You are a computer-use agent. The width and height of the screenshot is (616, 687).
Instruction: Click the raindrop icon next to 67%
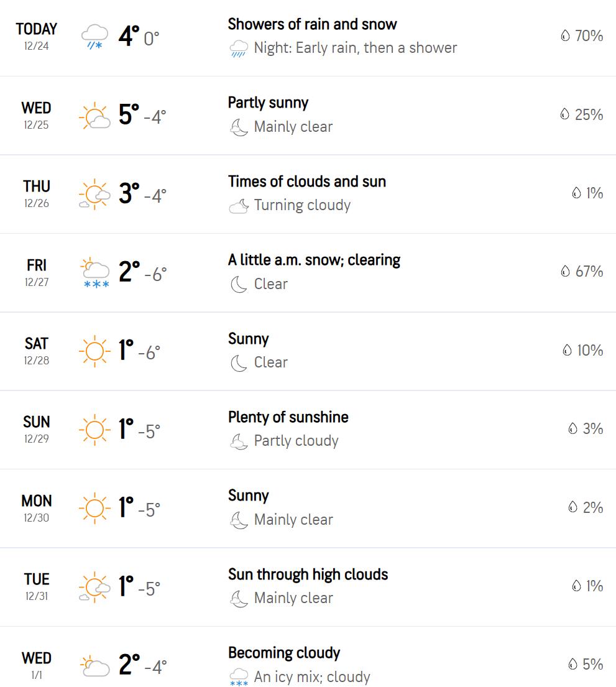click(565, 272)
